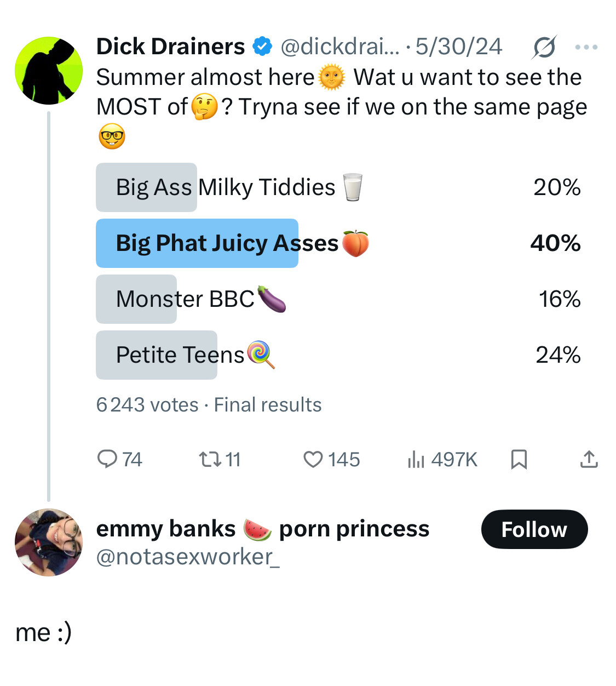Select the 40% winning poll bar

(x=197, y=243)
